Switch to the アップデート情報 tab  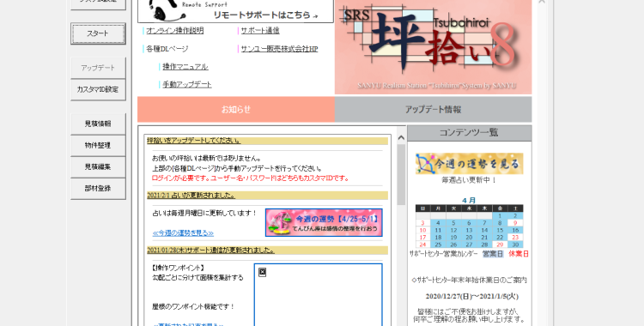click(x=434, y=109)
